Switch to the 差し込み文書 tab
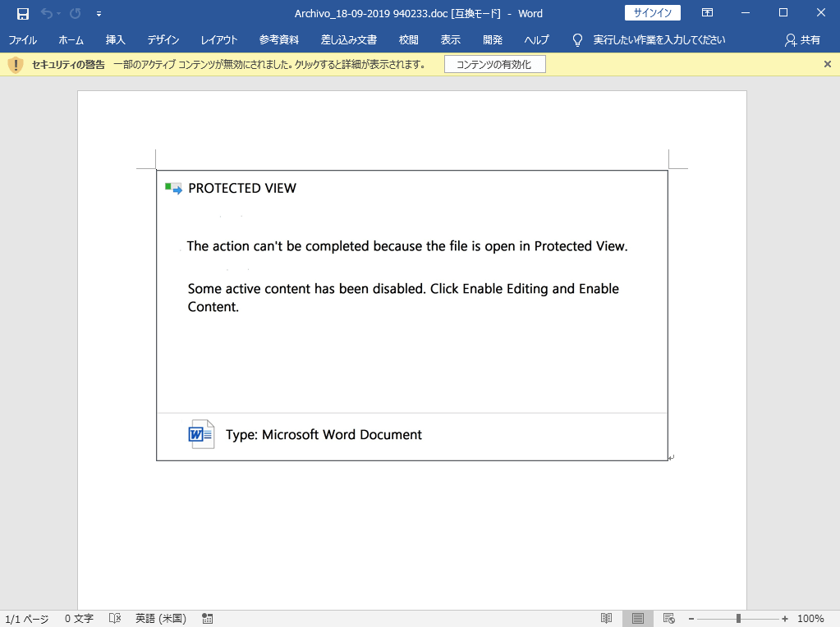 point(349,39)
